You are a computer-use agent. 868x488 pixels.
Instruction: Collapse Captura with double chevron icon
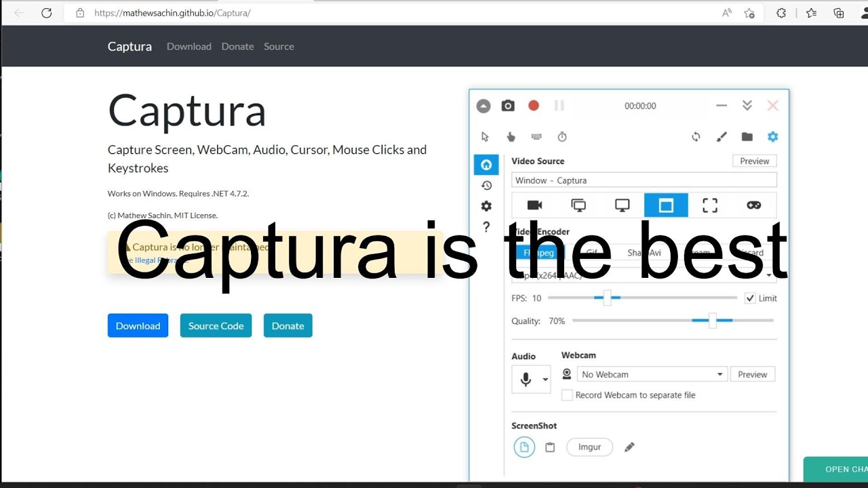coord(747,106)
